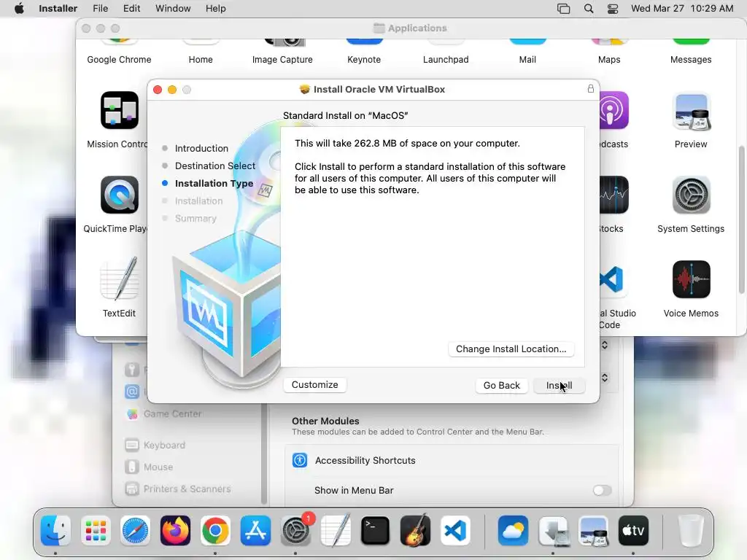This screenshot has width=747, height=560.
Task: Open Apple TV from the Dock
Action: pyautogui.click(x=633, y=531)
